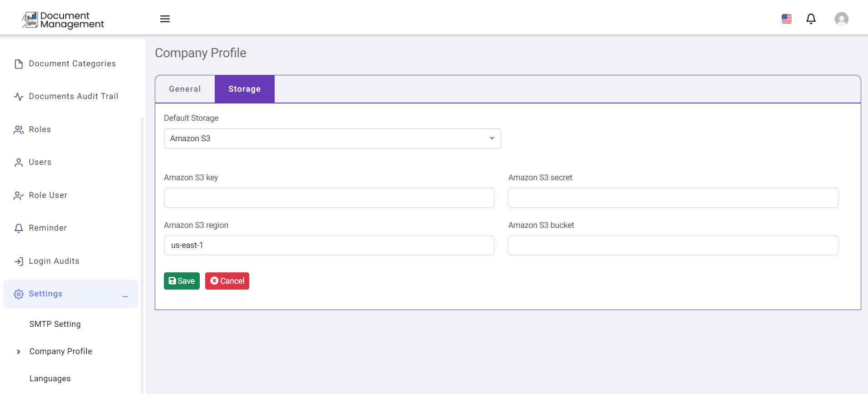Image resolution: width=868 pixels, height=394 pixels.
Task: Open Document Categories from sidebar
Action: 72,64
